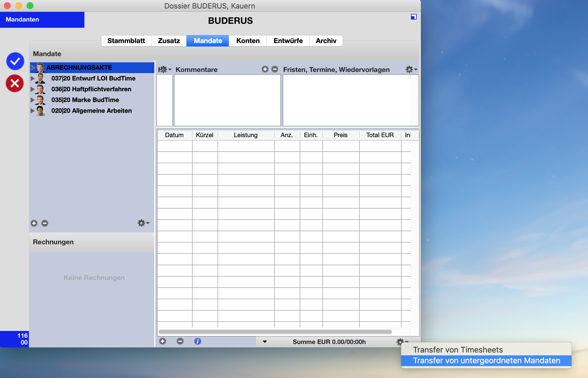Click the Summe EUR 0.00/00:00h text
Viewport: 588px width, 378px height.
[x=329, y=342]
